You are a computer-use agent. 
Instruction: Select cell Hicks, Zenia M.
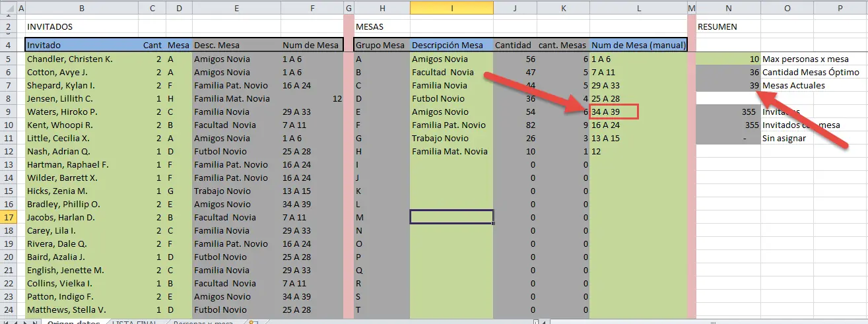[82, 191]
